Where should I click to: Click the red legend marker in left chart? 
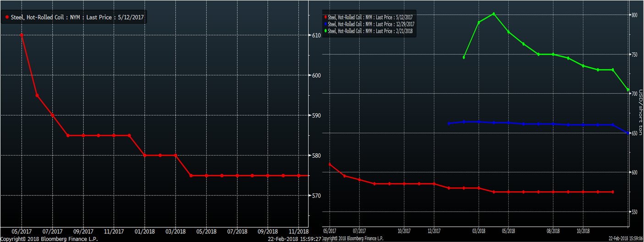pos(7,17)
